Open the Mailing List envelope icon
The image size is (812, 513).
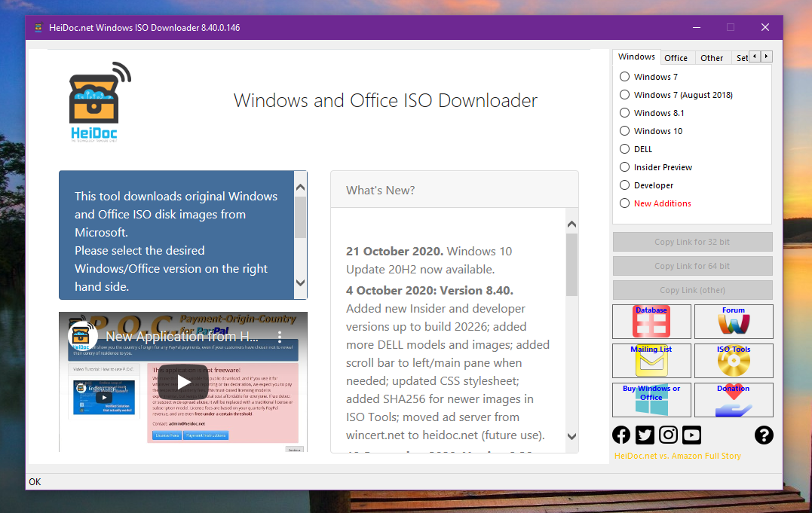pos(651,361)
